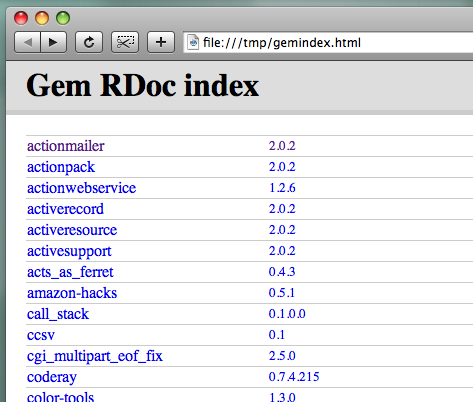Click version 2.0.2 for activesupport

point(282,251)
